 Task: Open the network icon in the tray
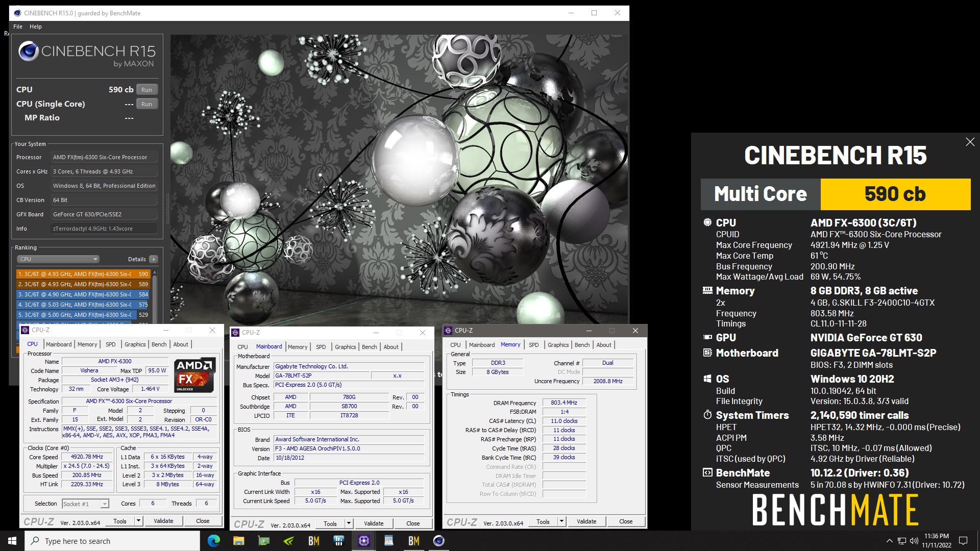pyautogui.click(x=902, y=541)
